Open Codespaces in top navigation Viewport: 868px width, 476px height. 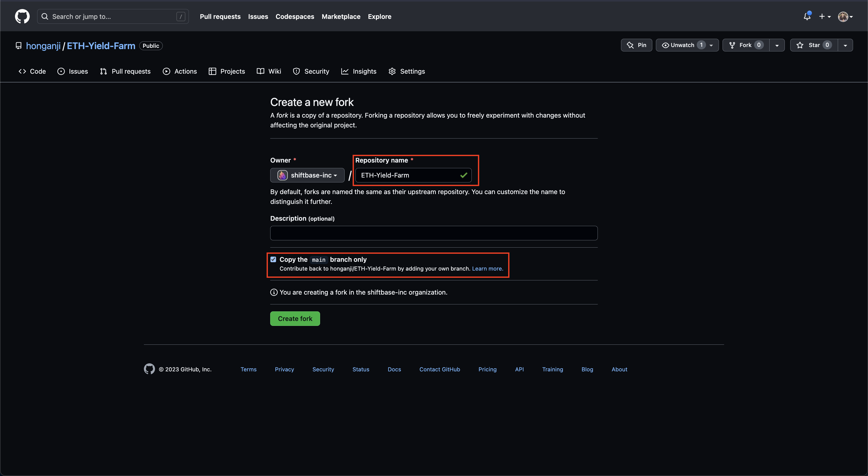[x=295, y=17]
